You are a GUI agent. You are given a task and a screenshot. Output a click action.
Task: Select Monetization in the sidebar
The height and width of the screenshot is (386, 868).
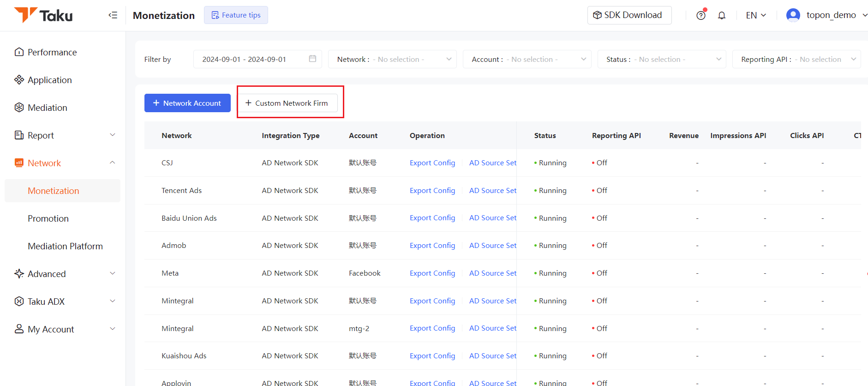(62, 191)
